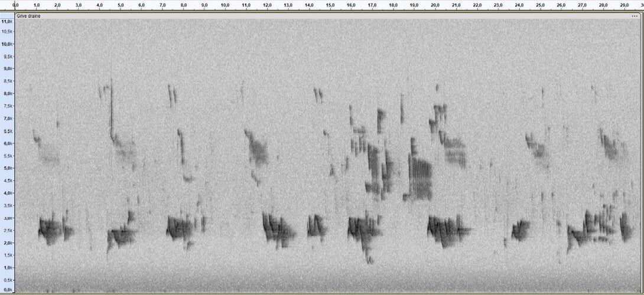The height and width of the screenshot is (295, 644).
Task: Set playhead at the 15,0 mark
Action: click(x=330, y=5)
